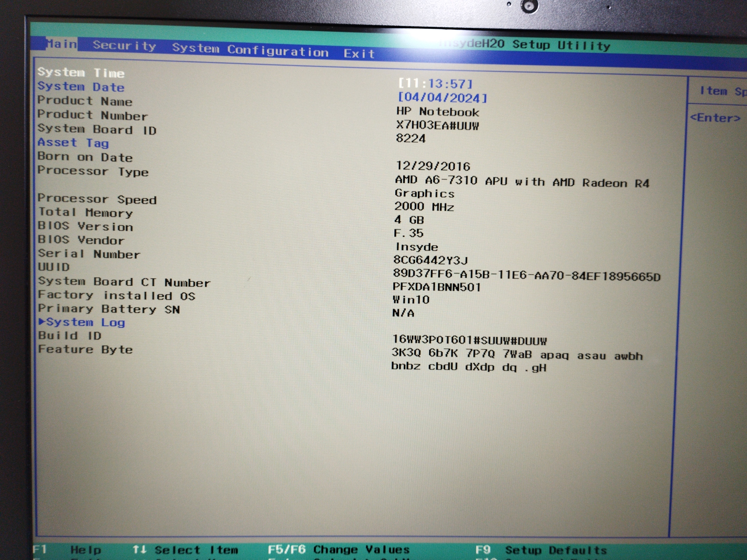747x560 pixels.
Task: Click the BIOS Version label
Action: 85,226
